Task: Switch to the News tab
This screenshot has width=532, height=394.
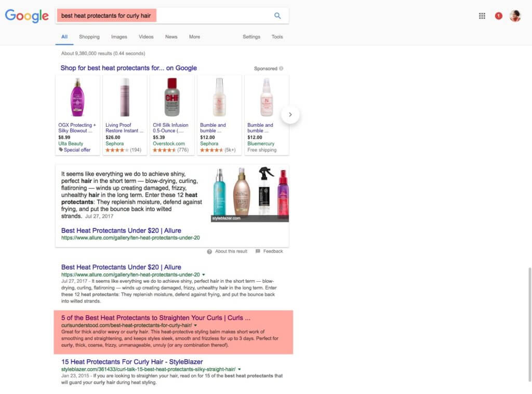Action: (171, 37)
